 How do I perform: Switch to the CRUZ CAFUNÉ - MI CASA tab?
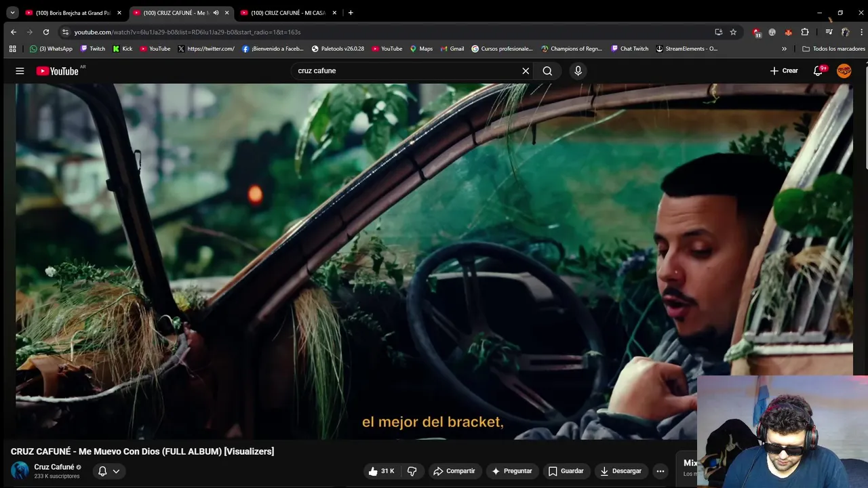[x=288, y=12]
